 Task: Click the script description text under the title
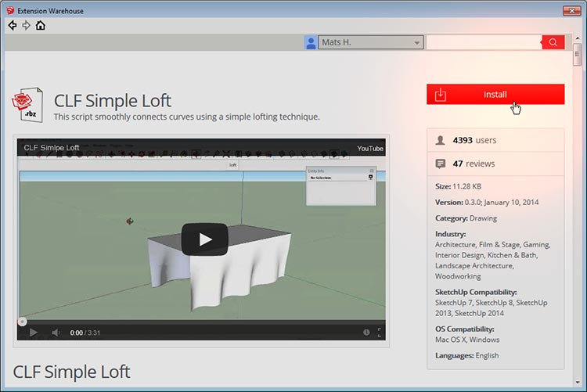(186, 117)
